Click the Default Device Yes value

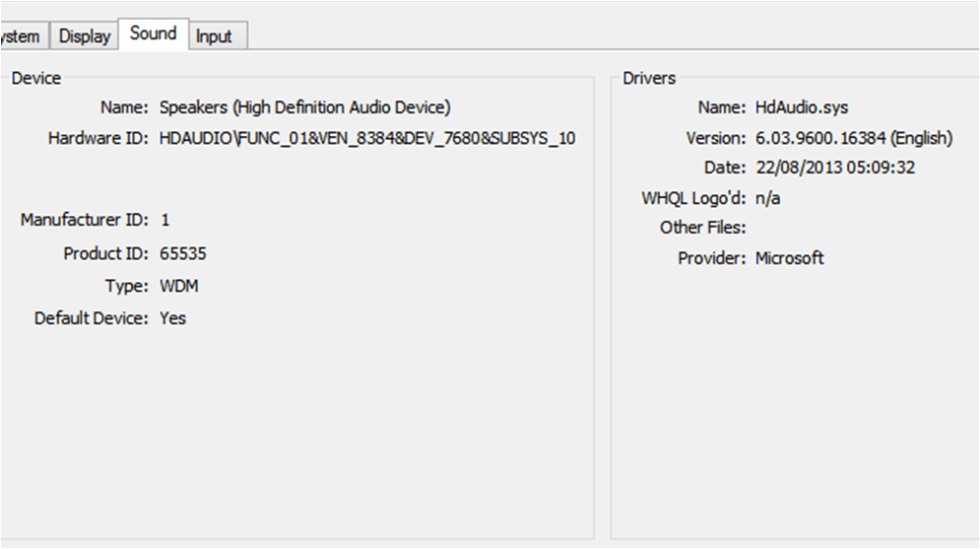tap(172, 318)
